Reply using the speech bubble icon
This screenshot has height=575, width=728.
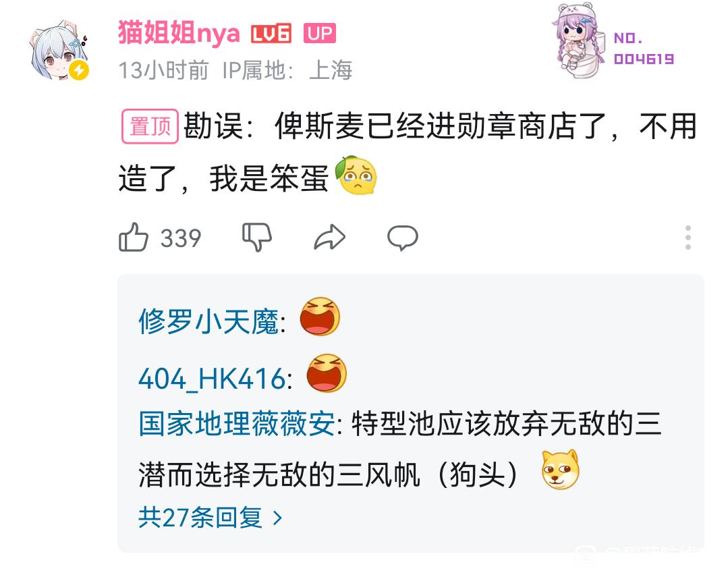(403, 238)
